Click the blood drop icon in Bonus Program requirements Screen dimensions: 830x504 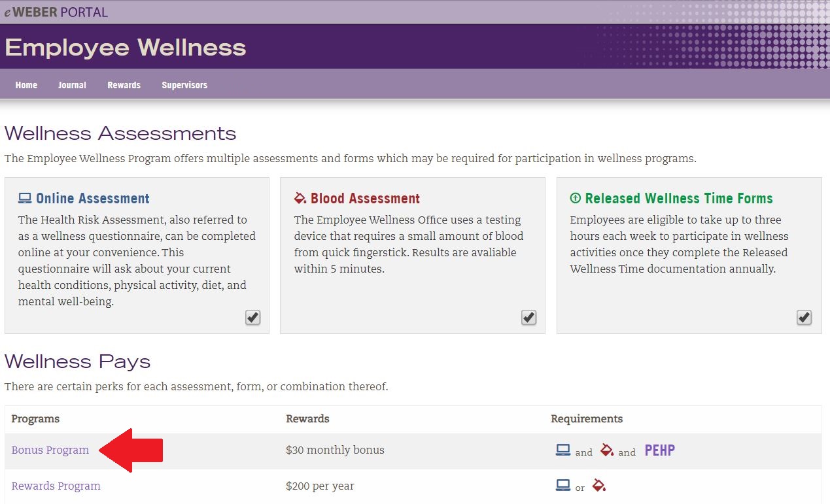tap(607, 450)
